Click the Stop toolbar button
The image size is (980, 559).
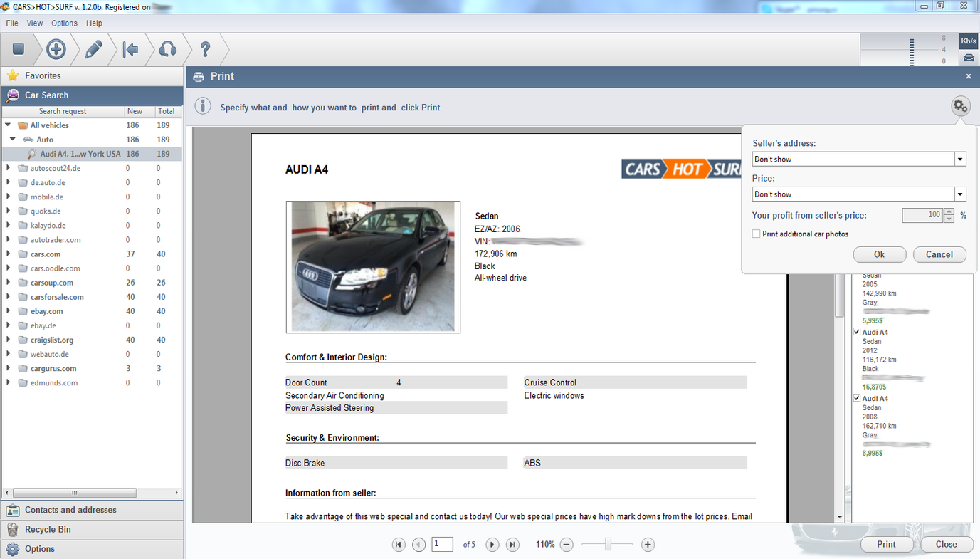[x=19, y=49]
